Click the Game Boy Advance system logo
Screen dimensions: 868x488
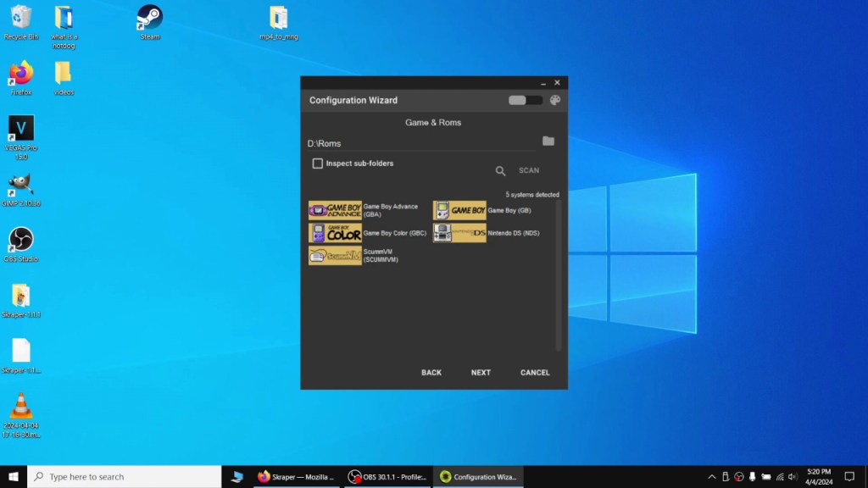tap(335, 211)
